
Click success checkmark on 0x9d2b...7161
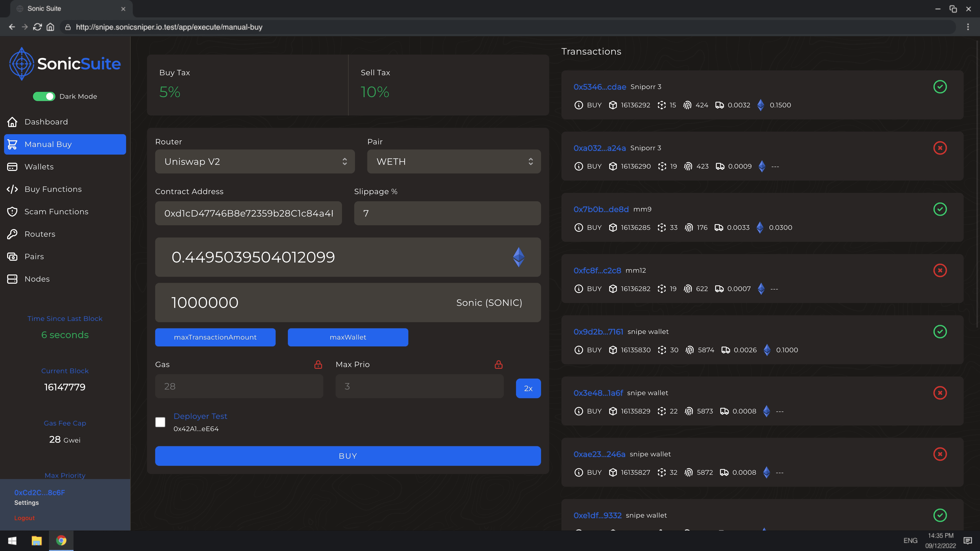pos(940,332)
